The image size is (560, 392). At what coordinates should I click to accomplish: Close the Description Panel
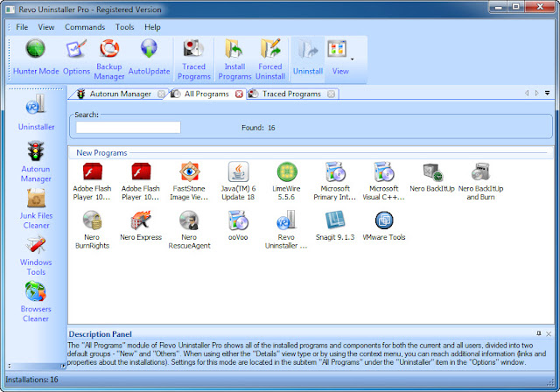549,333
